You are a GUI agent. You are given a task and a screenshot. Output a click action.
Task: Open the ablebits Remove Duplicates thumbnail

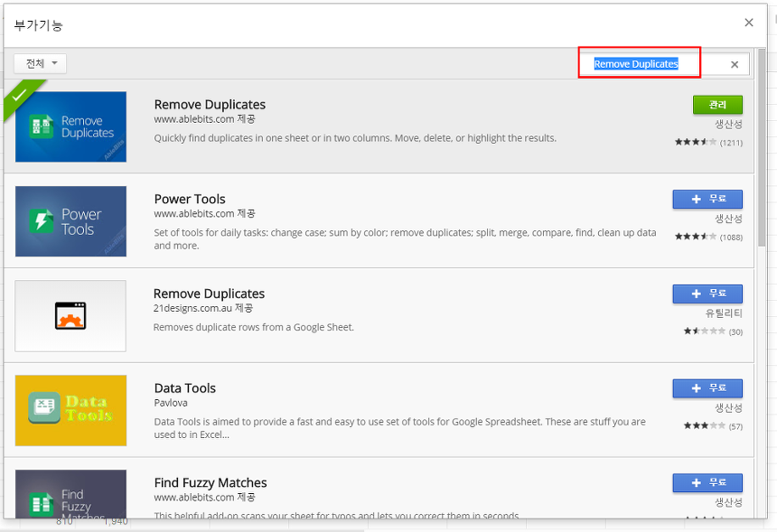pyautogui.click(x=70, y=126)
